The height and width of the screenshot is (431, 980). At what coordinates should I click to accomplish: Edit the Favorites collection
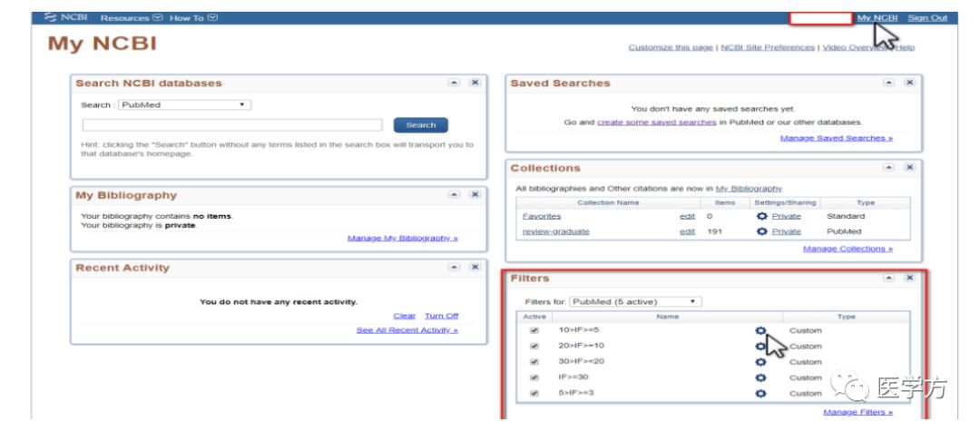tap(687, 216)
